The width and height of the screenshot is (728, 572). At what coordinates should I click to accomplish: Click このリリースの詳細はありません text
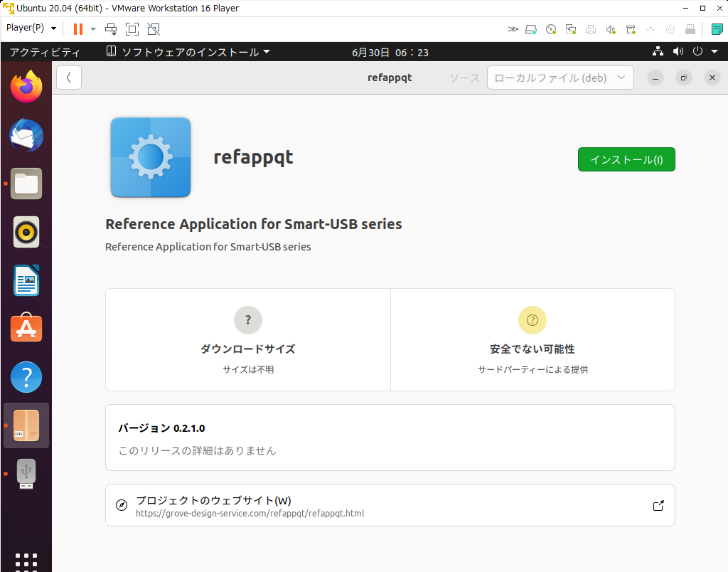pos(198,451)
